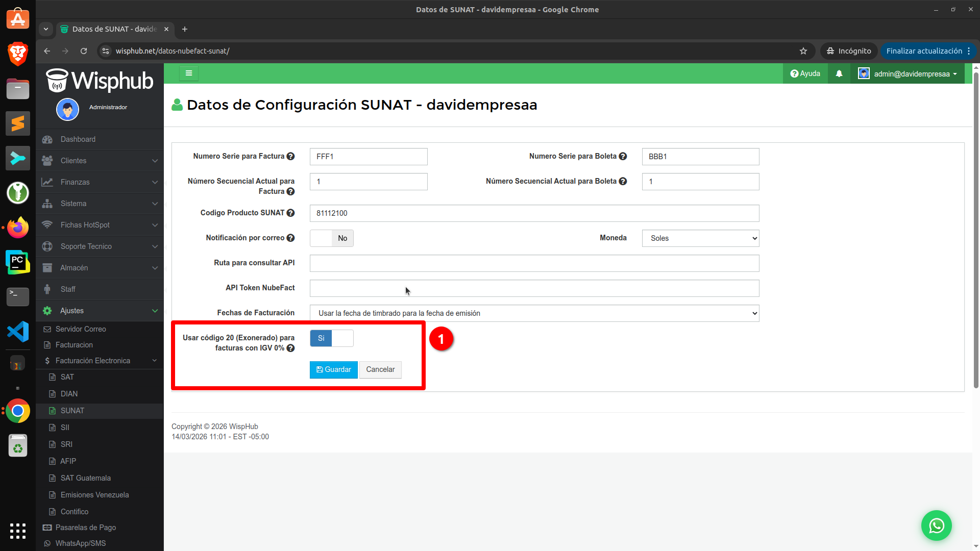This screenshot has width=980, height=551.
Task: Open the notifications bell icon
Action: (x=839, y=74)
